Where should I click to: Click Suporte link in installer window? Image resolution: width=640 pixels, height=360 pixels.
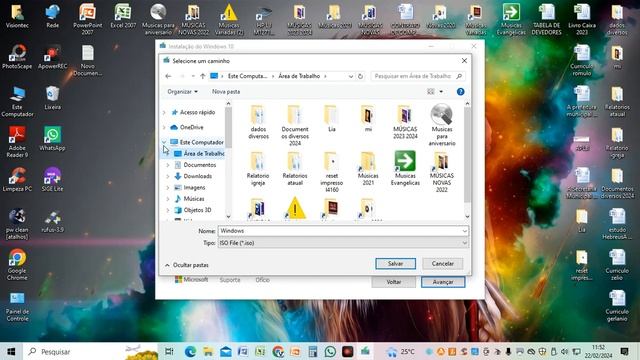pyautogui.click(x=230, y=280)
